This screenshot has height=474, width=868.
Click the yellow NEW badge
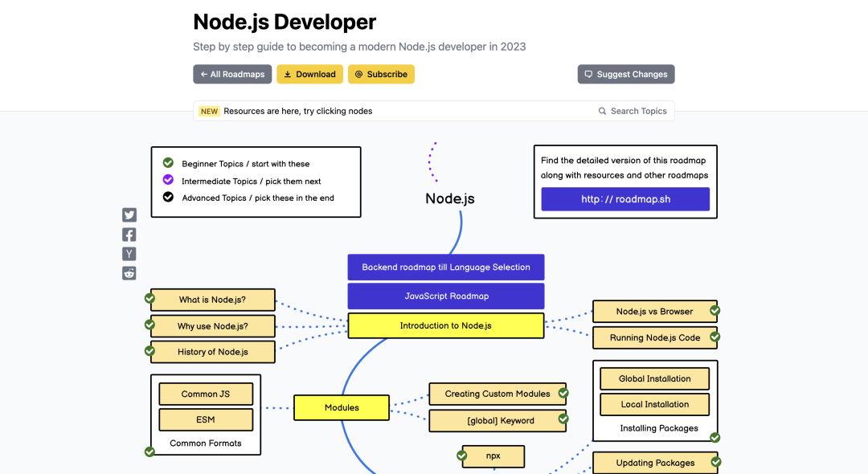(209, 111)
